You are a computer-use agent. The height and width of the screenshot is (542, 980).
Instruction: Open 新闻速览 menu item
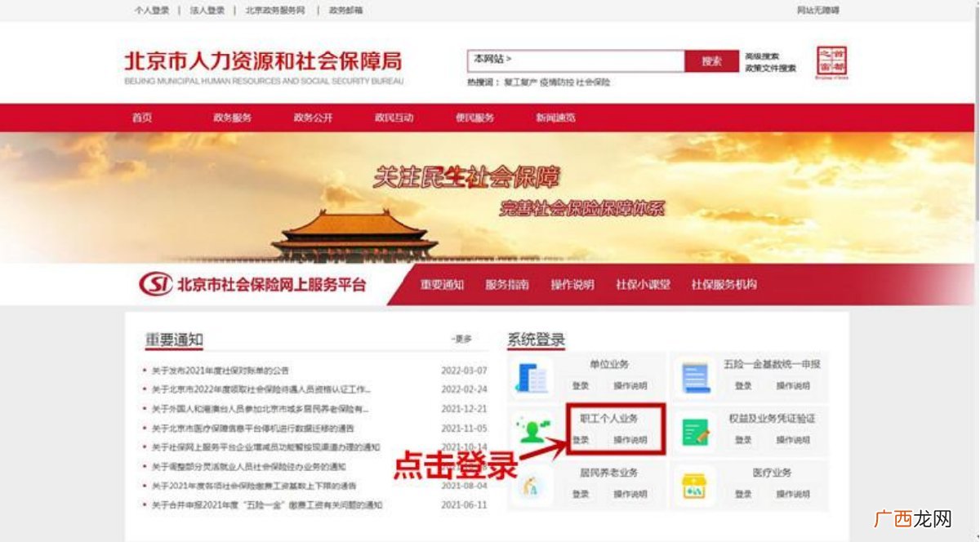click(x=556, y=118)
